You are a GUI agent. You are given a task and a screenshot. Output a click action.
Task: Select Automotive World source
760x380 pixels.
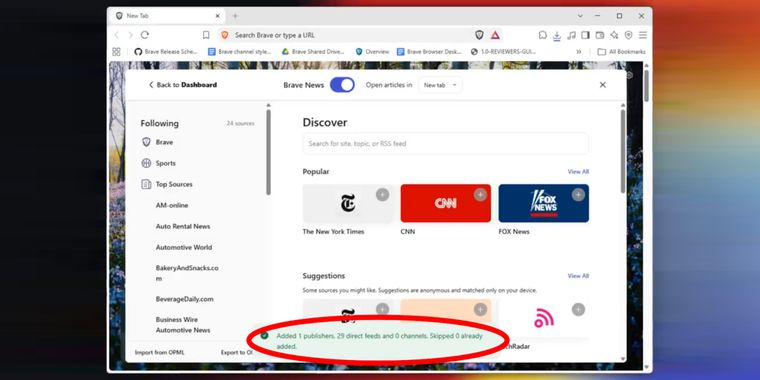point(184,247)
